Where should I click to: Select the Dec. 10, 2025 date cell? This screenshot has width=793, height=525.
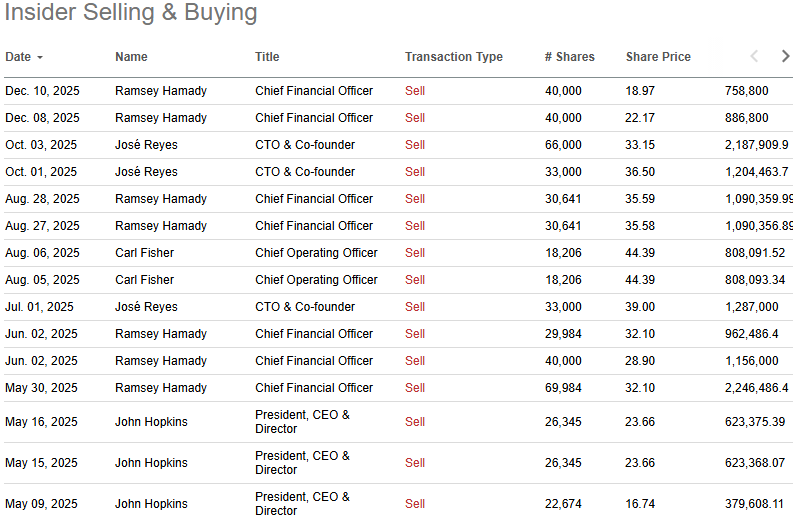[42, 91]
